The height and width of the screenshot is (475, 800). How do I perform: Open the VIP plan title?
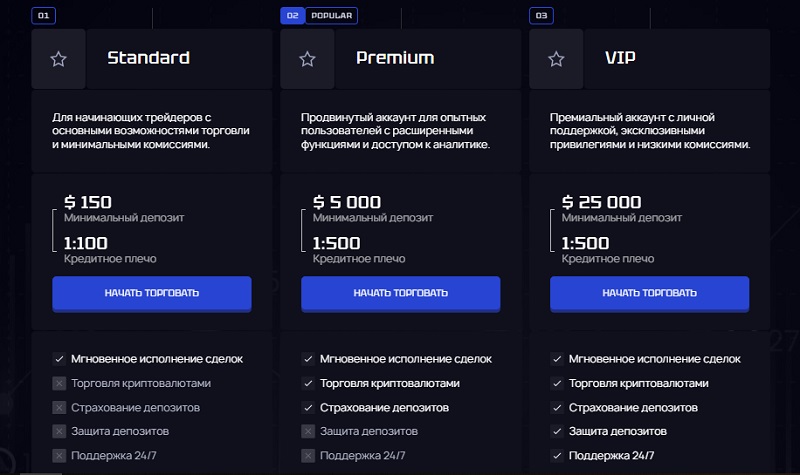click(620, 58)
